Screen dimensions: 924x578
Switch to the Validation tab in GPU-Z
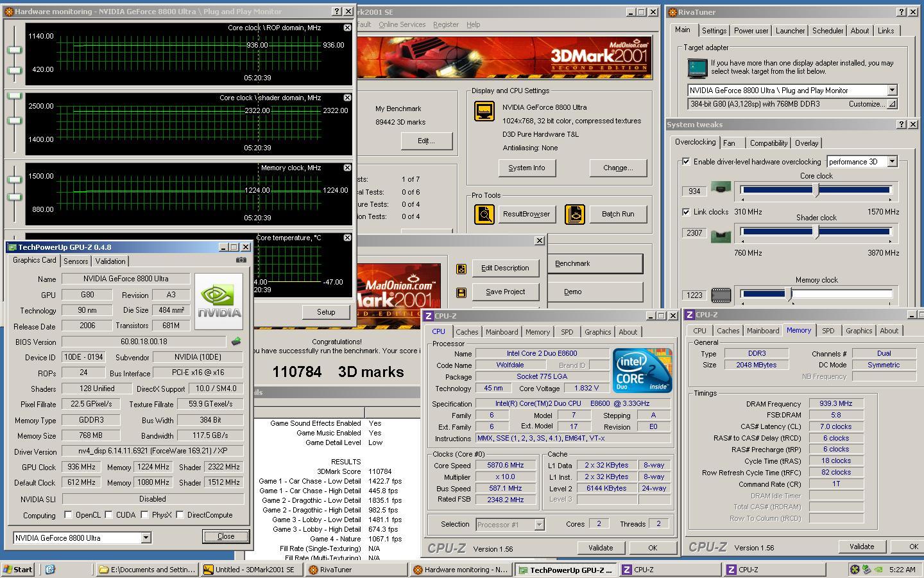tap(110, 261)
